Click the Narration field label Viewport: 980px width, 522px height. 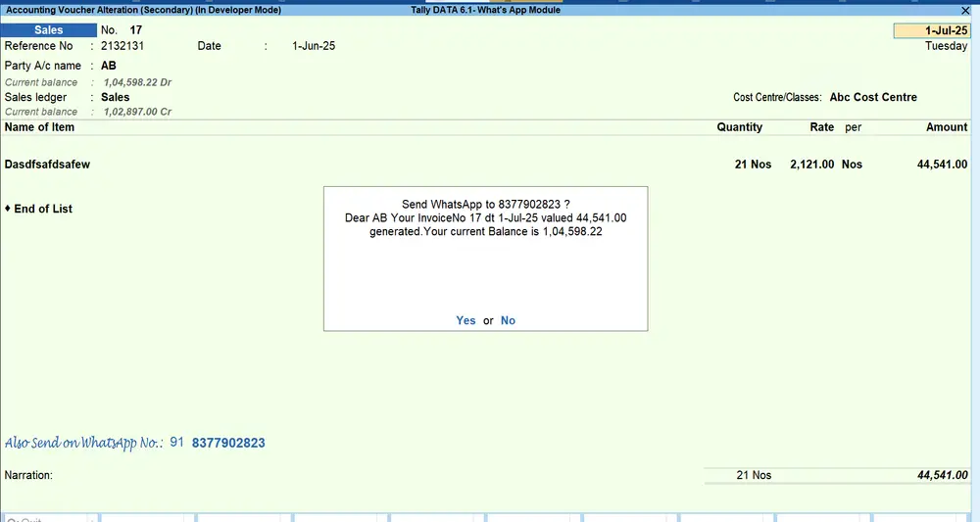click(x=28, y=476)
